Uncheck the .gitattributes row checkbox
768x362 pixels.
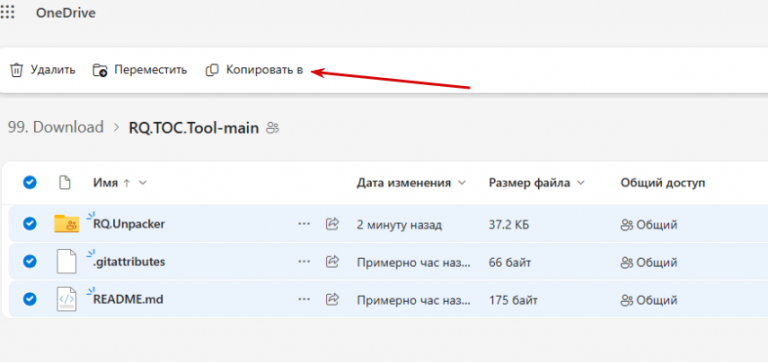pyautogui.click(x=30, y=262)
